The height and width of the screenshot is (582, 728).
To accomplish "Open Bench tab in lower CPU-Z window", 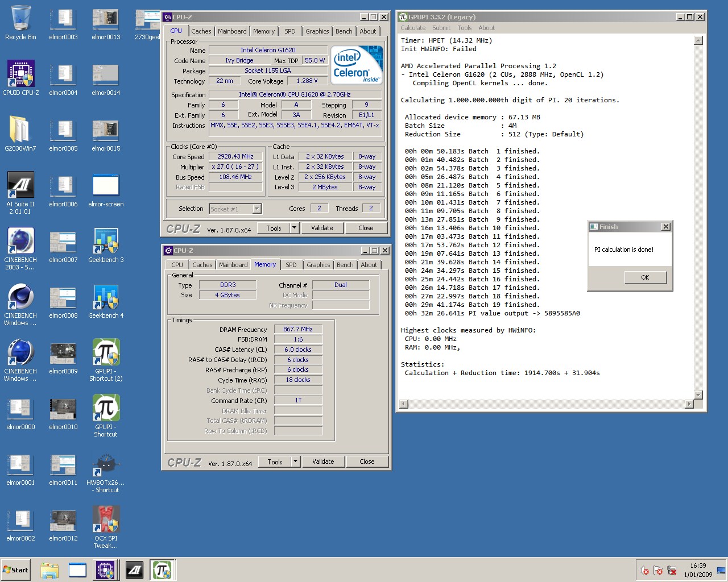I will click(x=345, y=265).
